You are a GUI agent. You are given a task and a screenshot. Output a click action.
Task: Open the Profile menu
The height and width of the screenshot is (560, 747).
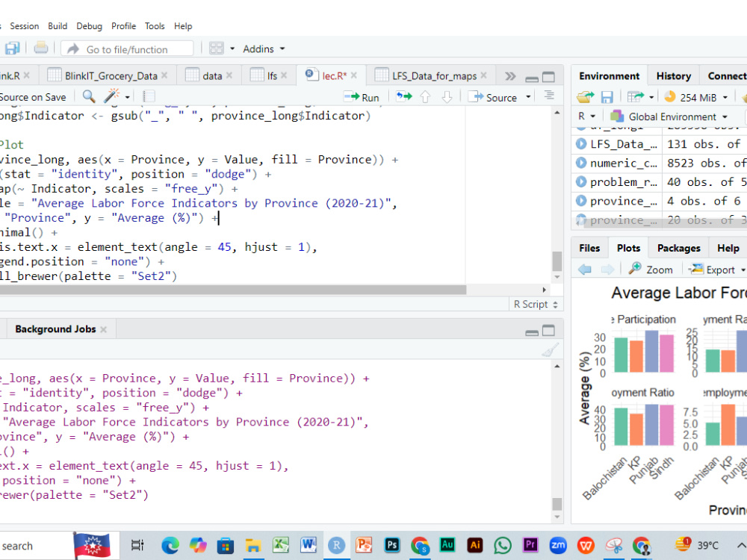(123, 26)
